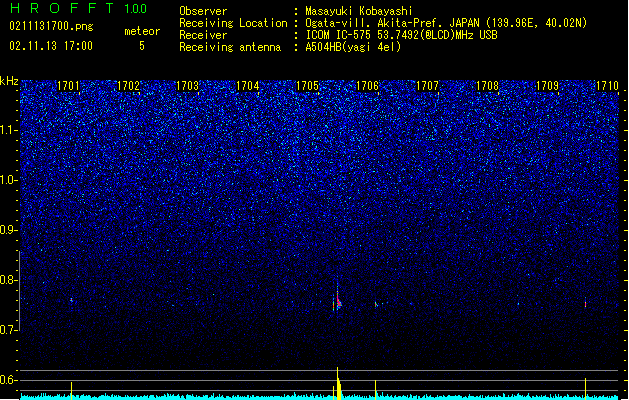Select the file name 0211131700.png

(x=51, y=26)
